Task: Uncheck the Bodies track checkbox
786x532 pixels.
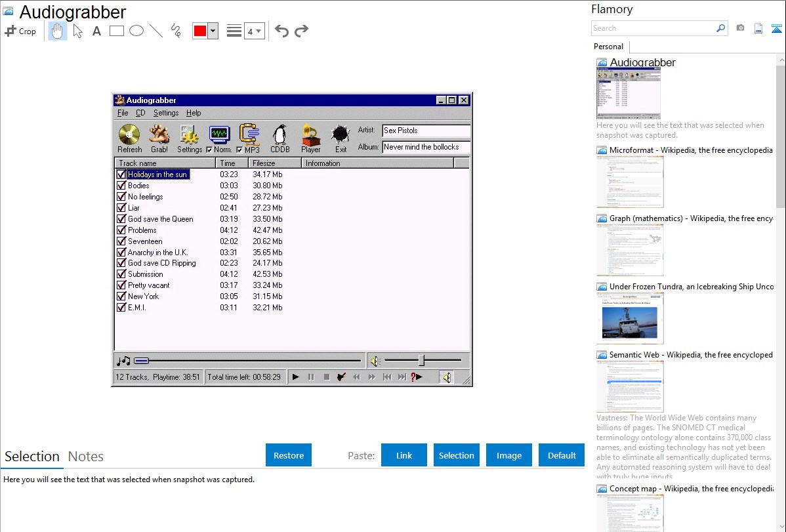Action: click(x=121, y=186)
